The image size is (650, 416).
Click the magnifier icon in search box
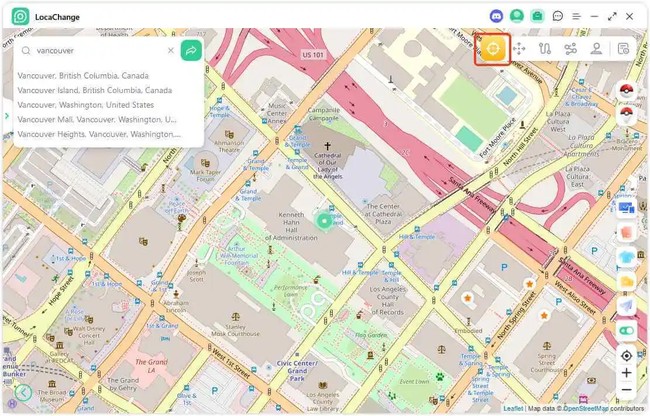pos(26,51)
